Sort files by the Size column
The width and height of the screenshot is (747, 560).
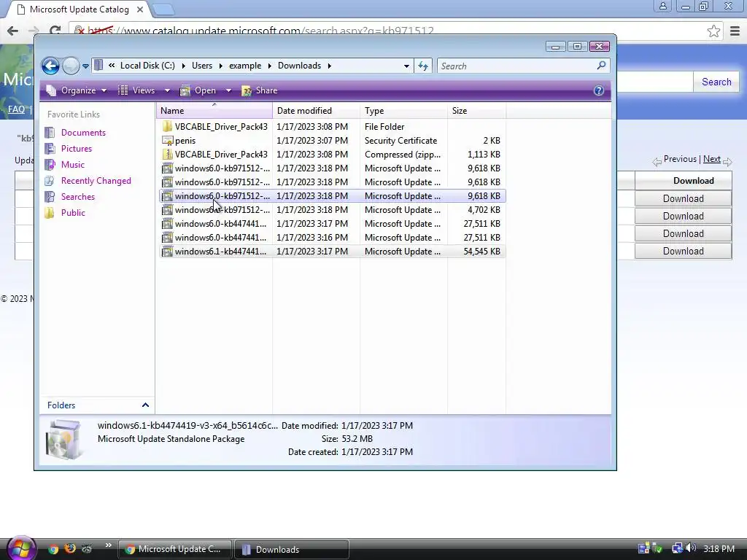477,111
